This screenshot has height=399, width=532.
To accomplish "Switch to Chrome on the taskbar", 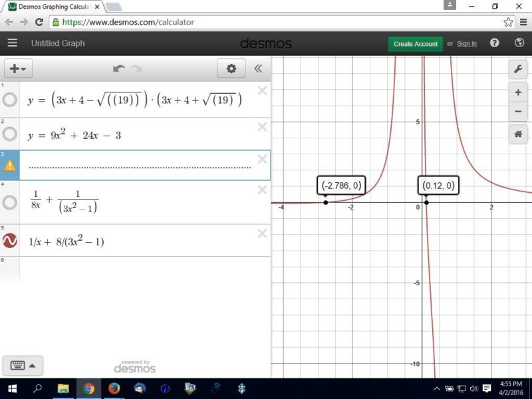I will pyautogui.click(x=88, y=388).
